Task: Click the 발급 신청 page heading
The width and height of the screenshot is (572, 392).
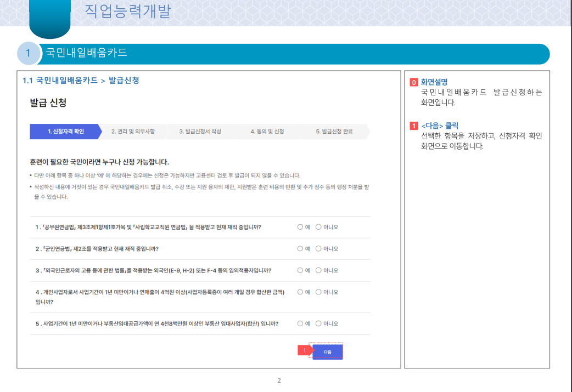Action: point(48,103)
